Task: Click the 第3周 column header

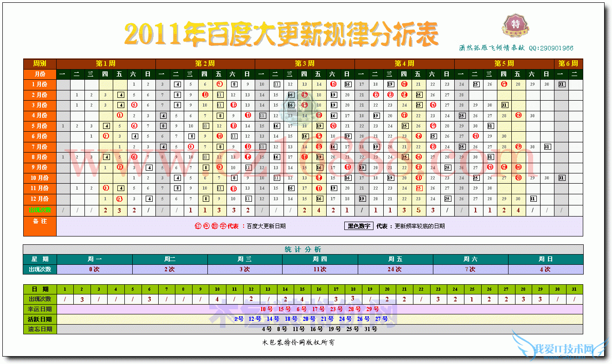Action: coord(305,64)
